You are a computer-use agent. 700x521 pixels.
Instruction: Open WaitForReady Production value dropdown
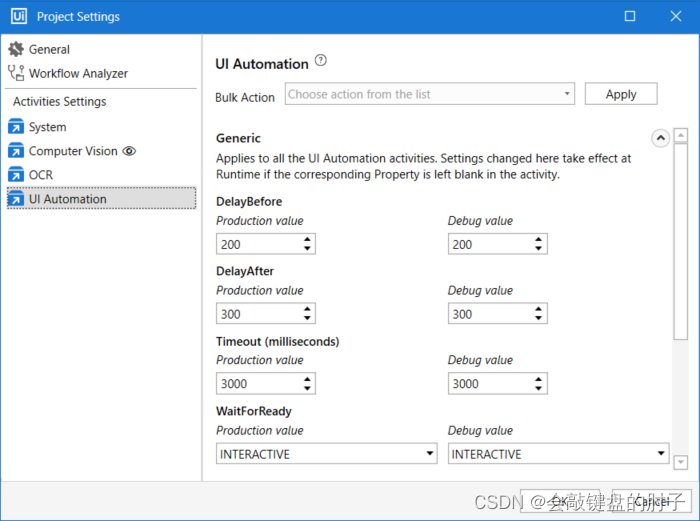[x=326, y=454]
